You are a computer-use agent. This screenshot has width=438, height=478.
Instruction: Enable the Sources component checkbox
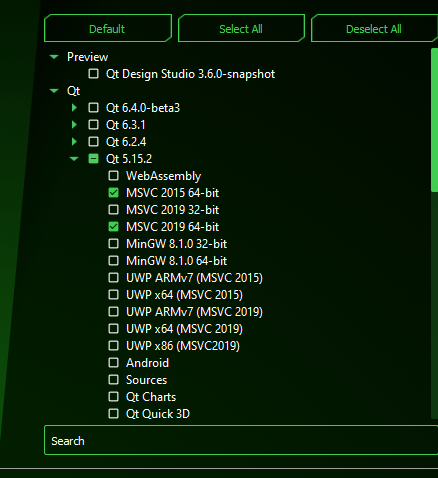pos(114,380)
